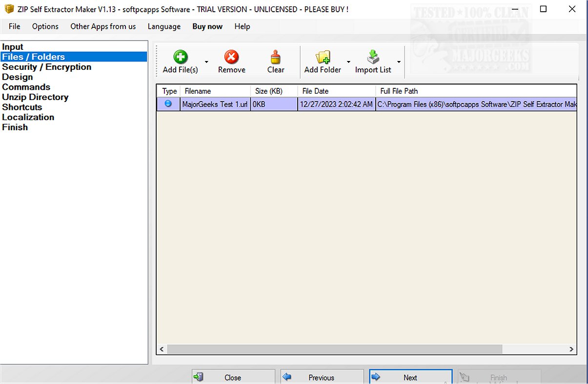Click the Remove red X icon
Screen dimensions: 588x384
(x=231, y=57)
